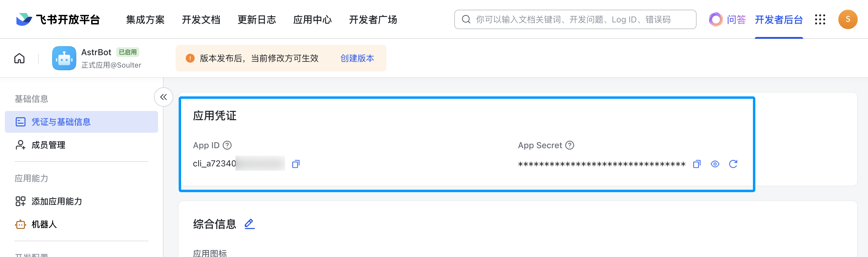This screenshot has height=257, width=868.
Task: Copy the App Secret value
Action: [x=697, y=164]
